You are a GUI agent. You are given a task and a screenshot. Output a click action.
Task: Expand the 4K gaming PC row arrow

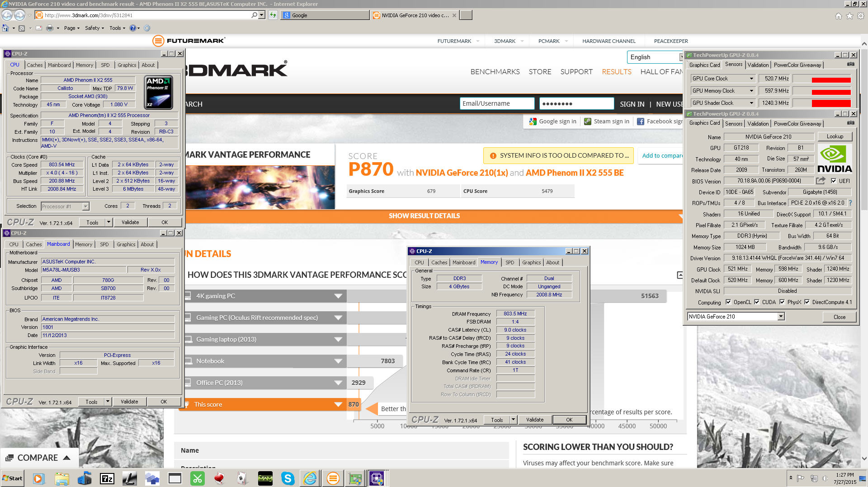[x=338, y=296]
